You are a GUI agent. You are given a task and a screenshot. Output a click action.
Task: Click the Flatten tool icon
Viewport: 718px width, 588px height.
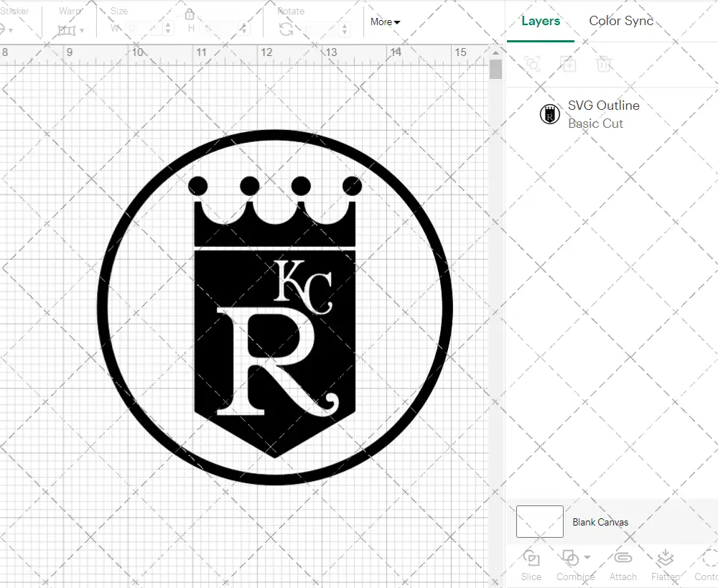coord(665,558)
